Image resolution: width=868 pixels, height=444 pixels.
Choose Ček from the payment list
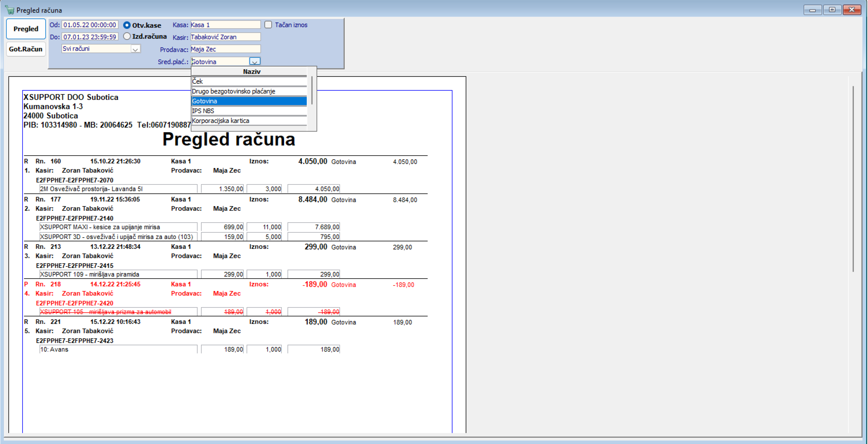[249, 81]
